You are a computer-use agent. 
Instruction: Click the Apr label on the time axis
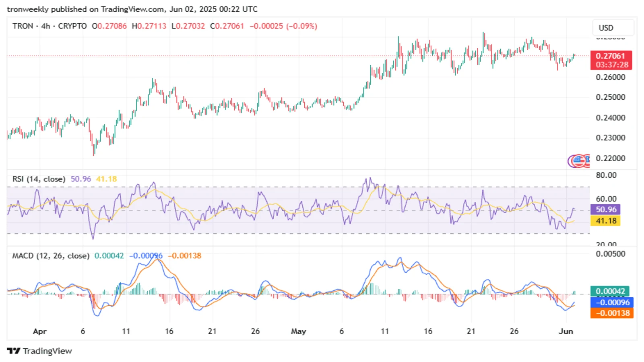[x=39, y=331]
